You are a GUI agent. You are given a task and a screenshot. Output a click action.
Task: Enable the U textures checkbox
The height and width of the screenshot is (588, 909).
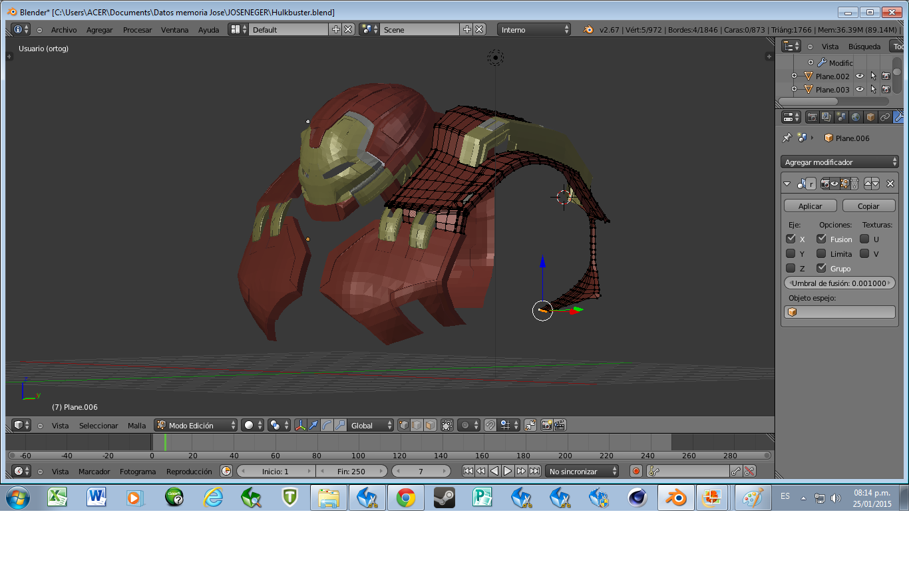coord(864,239)
